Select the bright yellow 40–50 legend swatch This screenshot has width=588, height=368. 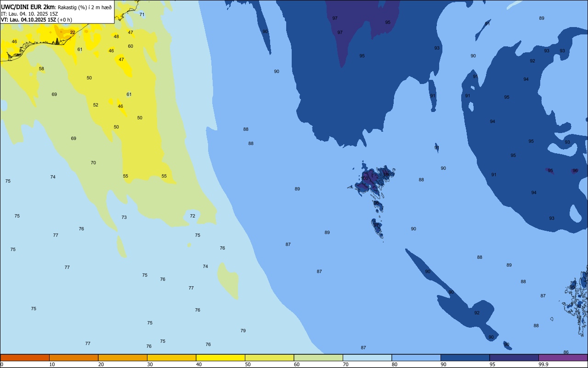220,357
